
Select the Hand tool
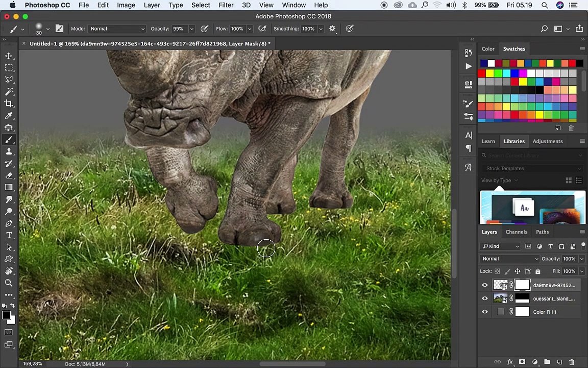(x=9, y=271)
